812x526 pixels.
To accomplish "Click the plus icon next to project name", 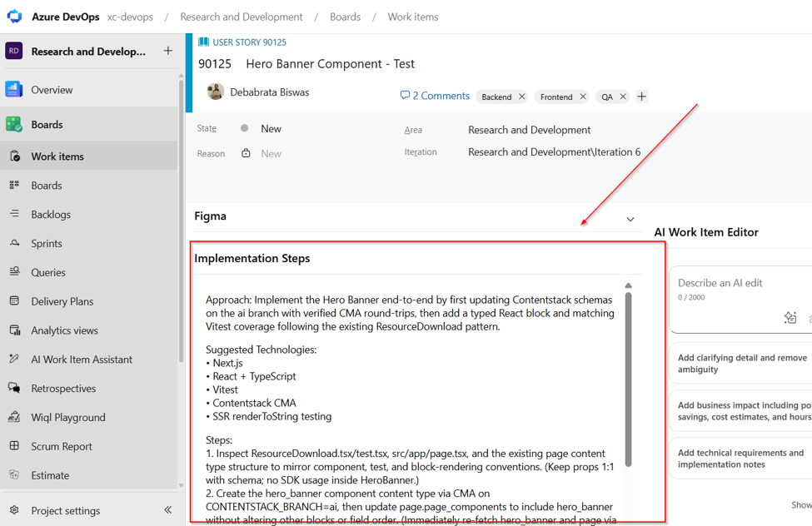I will pyautogui.click(x=167, y=51).
